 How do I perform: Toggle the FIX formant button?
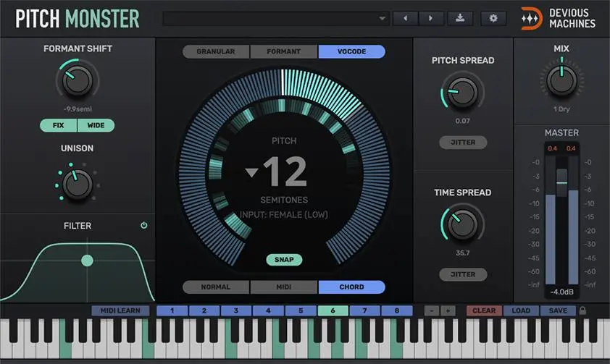pyautogui.click(x=59, y=125)
